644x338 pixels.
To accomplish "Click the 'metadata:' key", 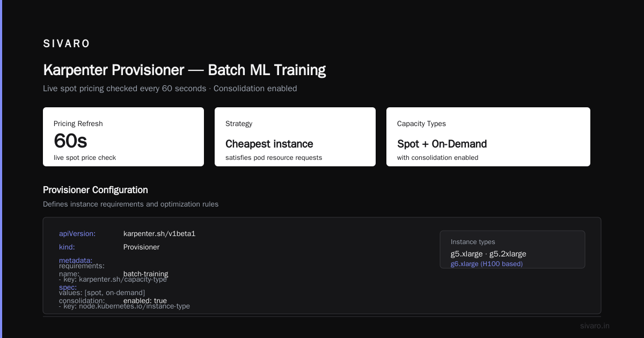I will click(76, 260).
